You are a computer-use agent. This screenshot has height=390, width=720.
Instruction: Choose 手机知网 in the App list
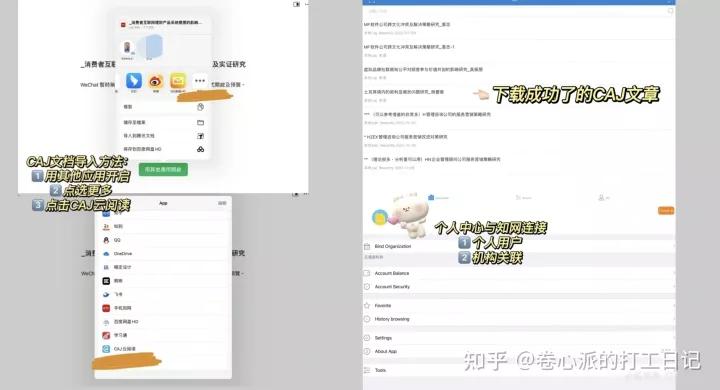click(x=163, y=308)
